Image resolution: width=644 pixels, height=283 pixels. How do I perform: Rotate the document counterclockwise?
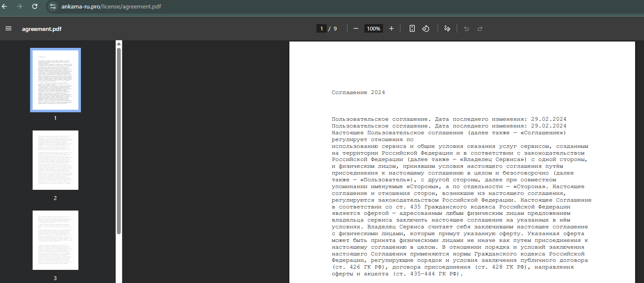coord(426,28)
